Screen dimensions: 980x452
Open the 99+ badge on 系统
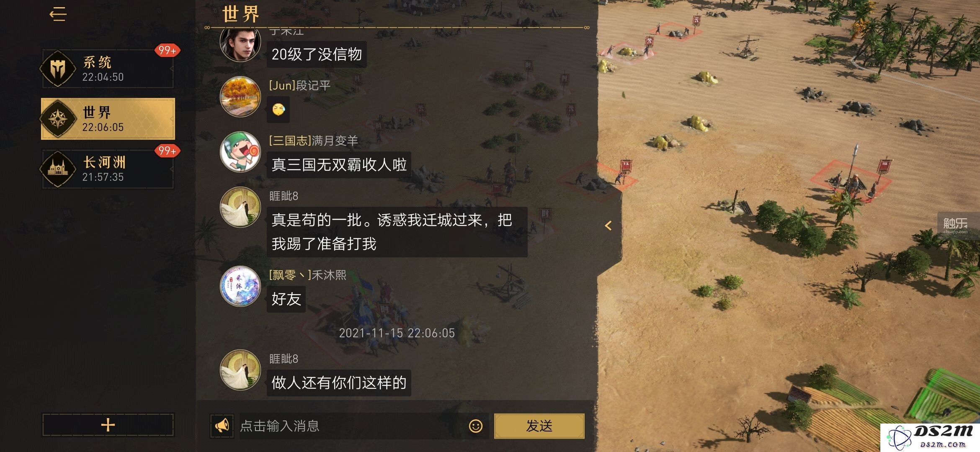coord(167,51)
